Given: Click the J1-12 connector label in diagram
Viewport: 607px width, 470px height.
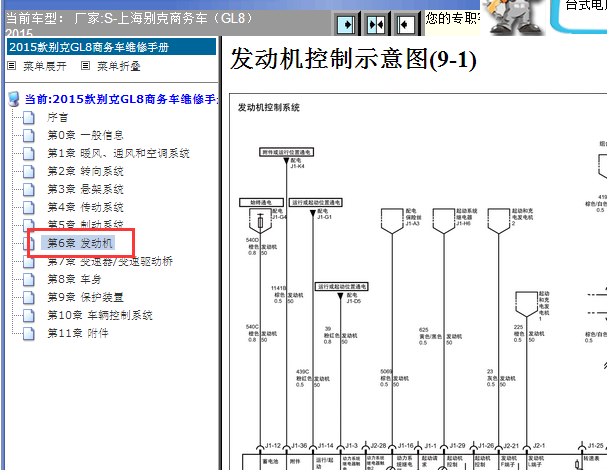Looking at the screenshot, I should click(273, 446).
